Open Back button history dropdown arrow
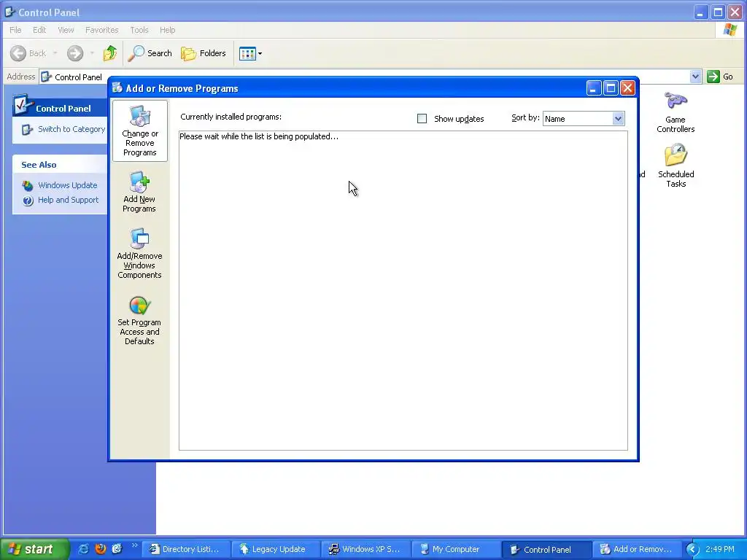The width and height of the screenshot is (747, 560). coord(55,53)
